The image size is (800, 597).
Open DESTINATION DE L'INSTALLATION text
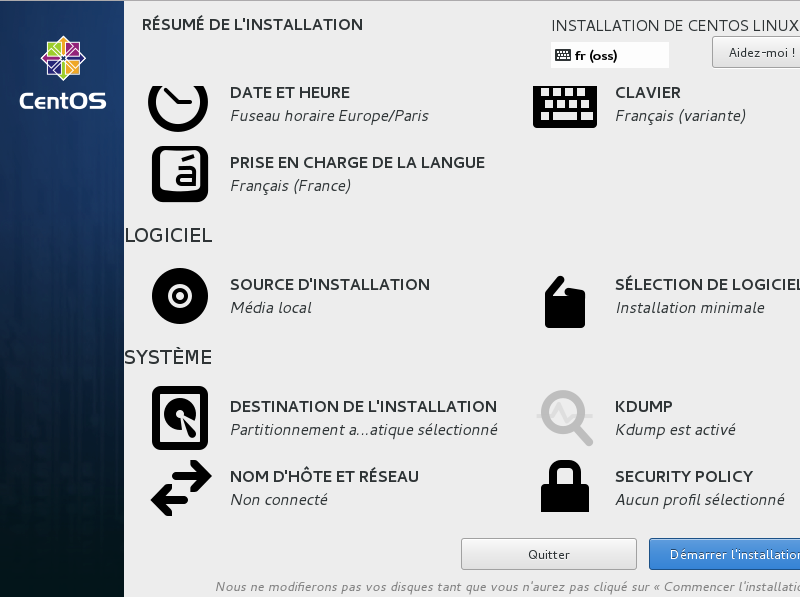(x=363, y=407)
